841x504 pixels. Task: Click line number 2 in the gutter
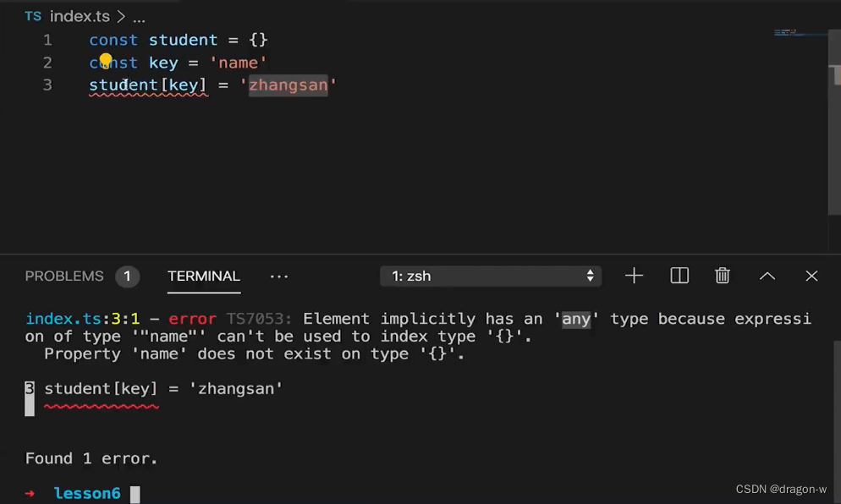[x=47, y=63]
